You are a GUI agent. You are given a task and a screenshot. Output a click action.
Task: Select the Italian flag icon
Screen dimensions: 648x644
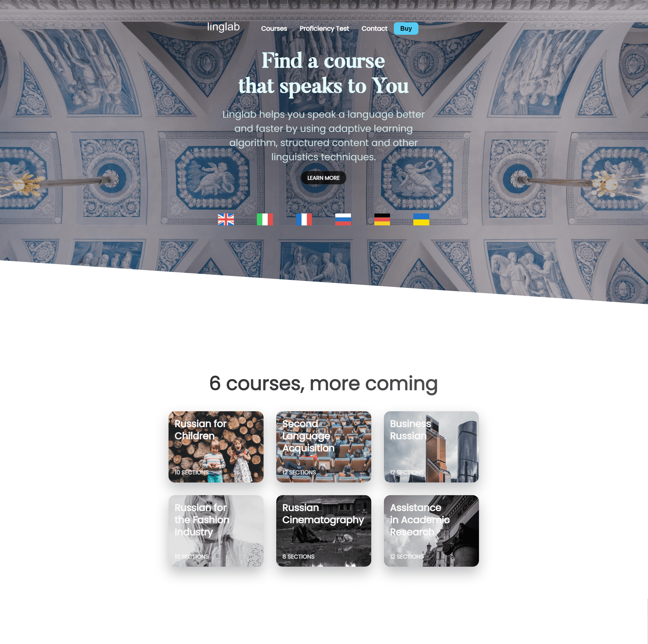pos(265,219)
